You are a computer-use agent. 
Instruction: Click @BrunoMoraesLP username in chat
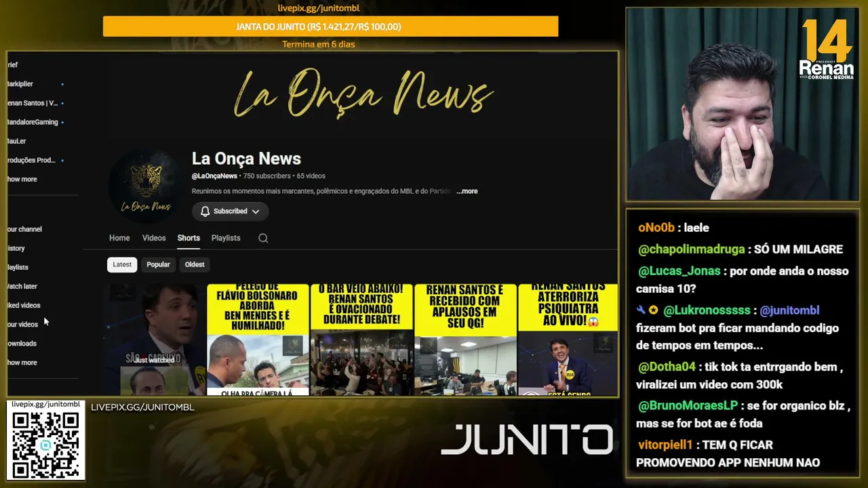tap(688, 406)
